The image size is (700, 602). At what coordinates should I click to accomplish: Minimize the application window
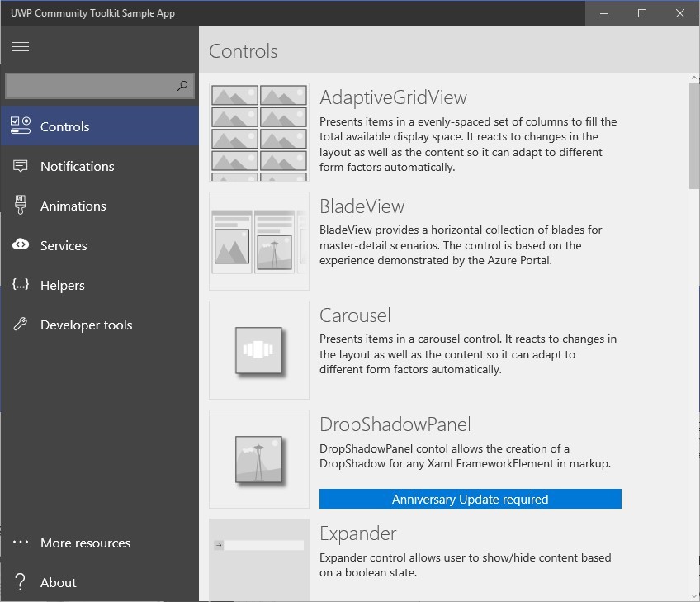(x=604, y=13)
